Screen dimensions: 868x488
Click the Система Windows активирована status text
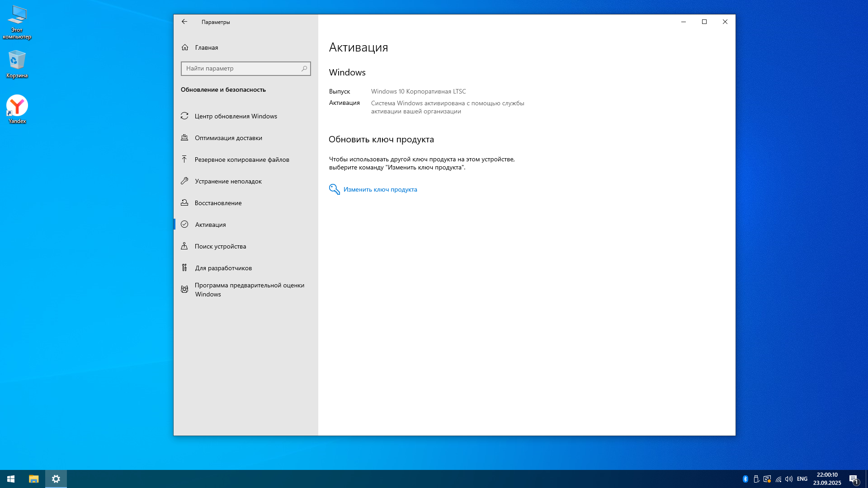pos(448,107)
